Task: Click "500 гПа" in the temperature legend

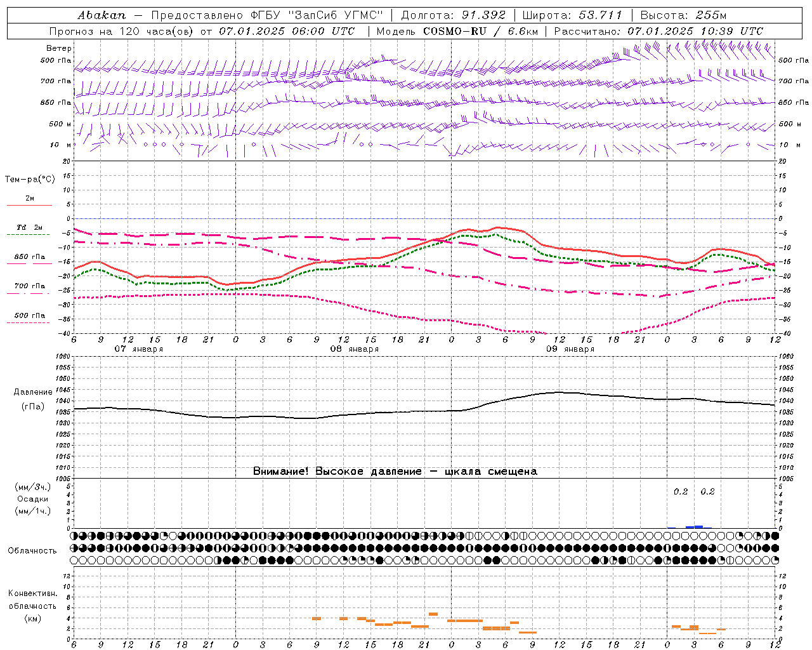Action: tap(29, 315)
